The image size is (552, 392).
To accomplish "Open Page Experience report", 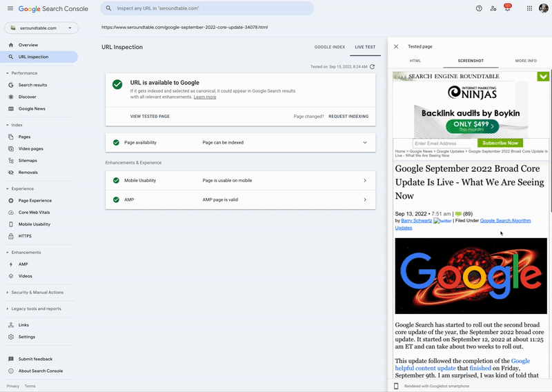I will click(35, 201).
